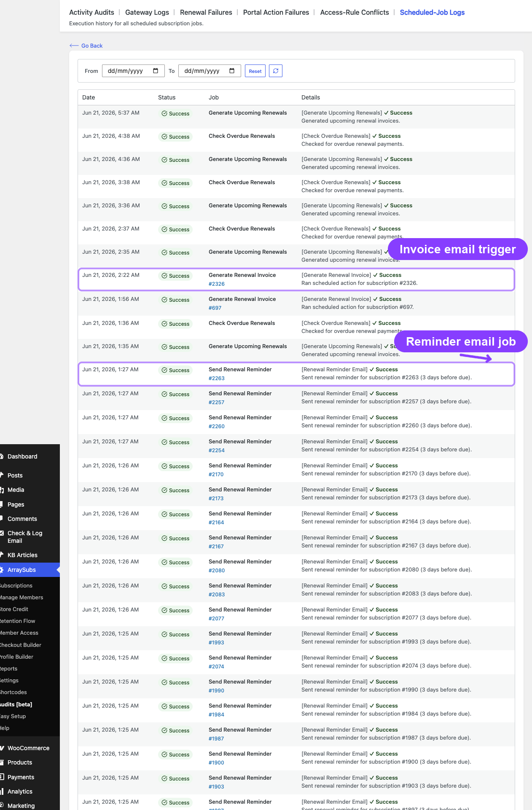Click the Reset button
The height and width of the screenshot is (810, 532).
point(255,71)
